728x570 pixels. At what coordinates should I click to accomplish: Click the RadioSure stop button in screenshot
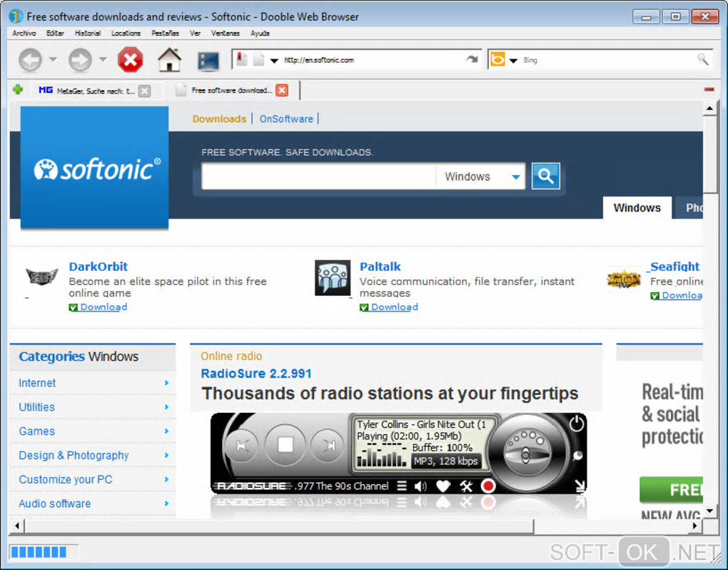tap(285, 445)
